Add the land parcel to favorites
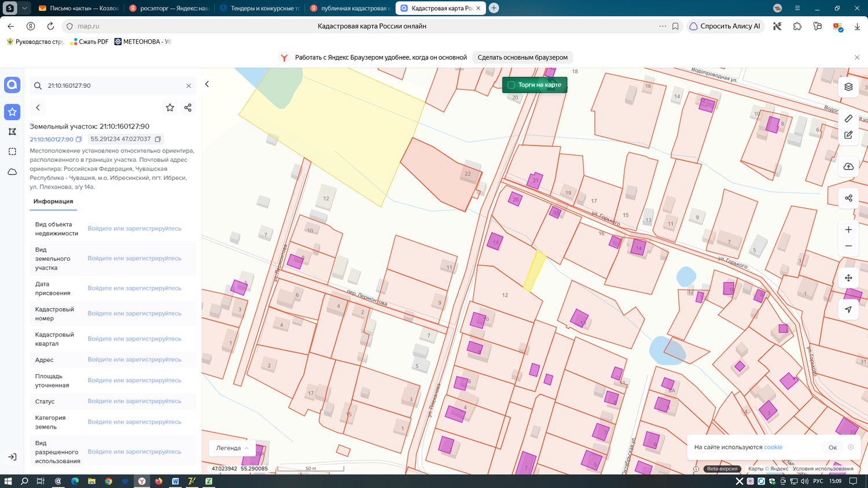868x488 pixels. (x=170, y=108)
